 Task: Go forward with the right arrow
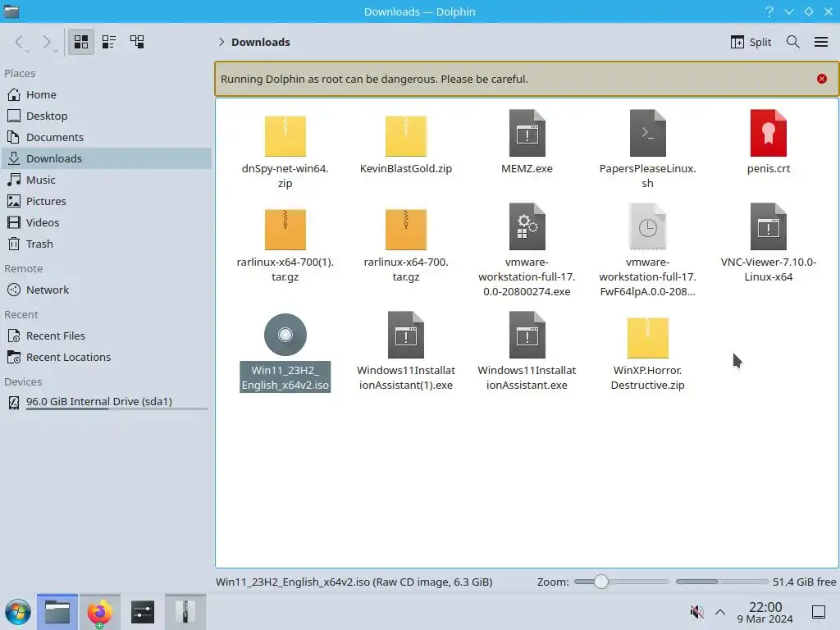pyautogui.click(x=47, y=42)
